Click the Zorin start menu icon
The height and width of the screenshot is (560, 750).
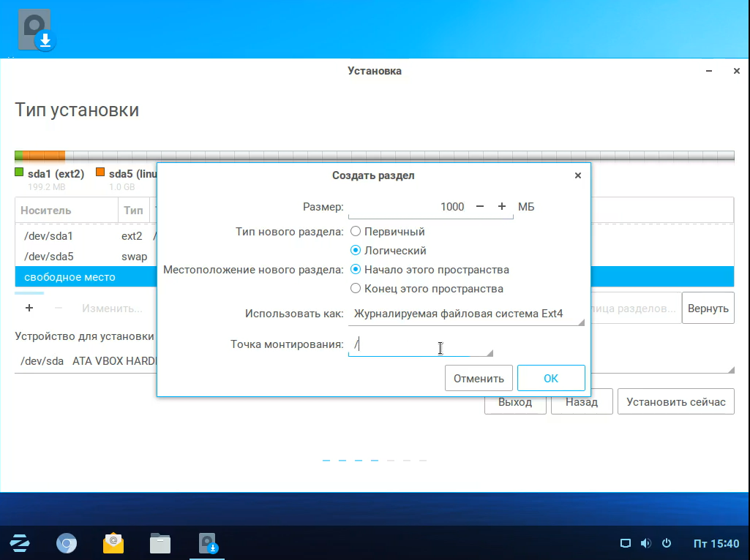tap(20, 543)
